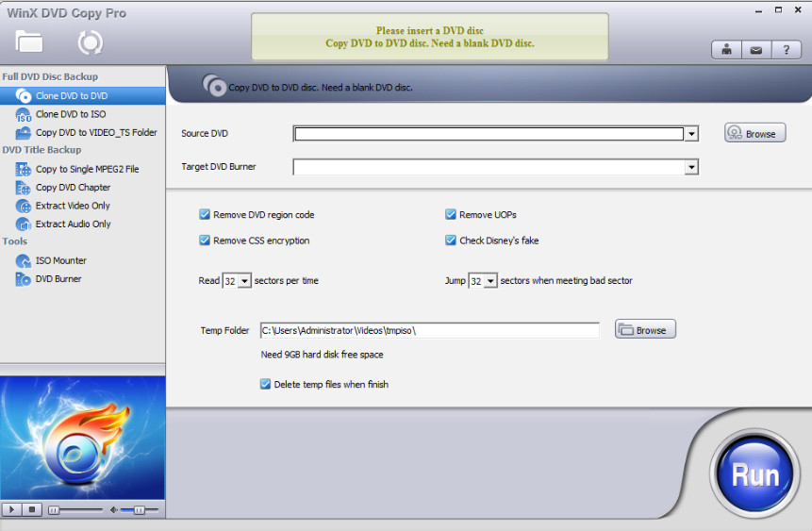This screenshot has height=531, width=812.
Task: Click the icon beside Extract Video Only
Action: pos(24,207)
